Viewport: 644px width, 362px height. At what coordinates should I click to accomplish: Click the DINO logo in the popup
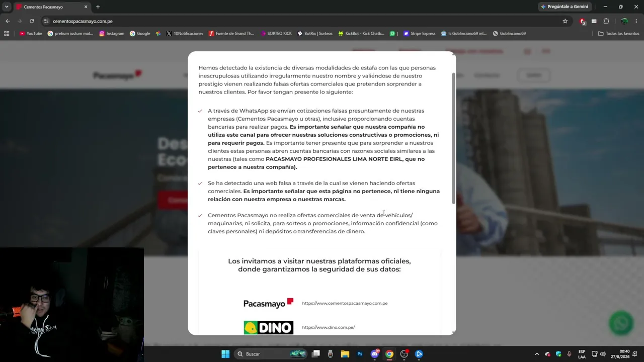tap(268, 327)
